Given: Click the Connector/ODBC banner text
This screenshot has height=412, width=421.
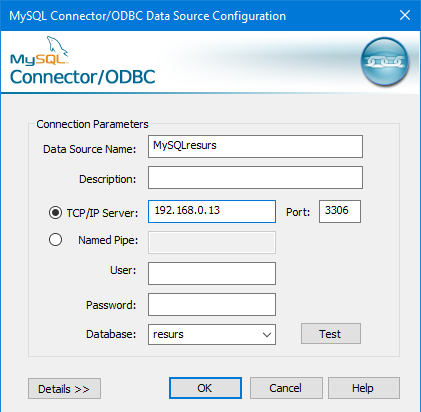Looking at the screenshot, I should tap(83, 77).
